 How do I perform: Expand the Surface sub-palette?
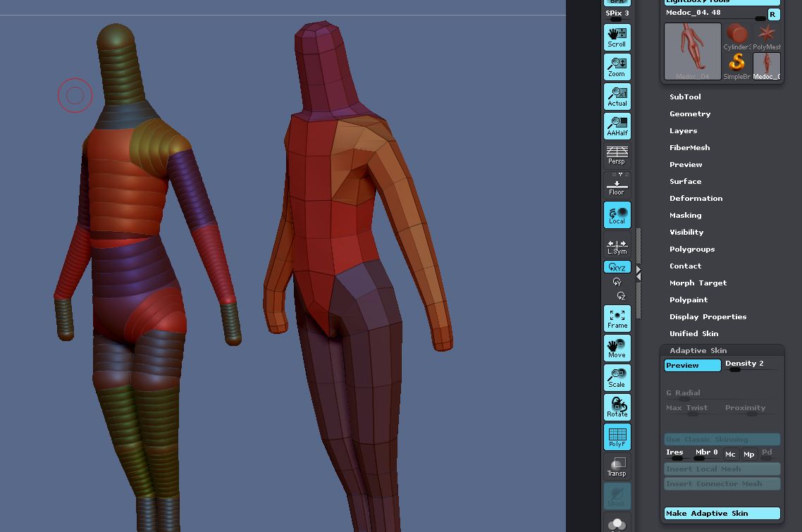[x=686, y=181]
